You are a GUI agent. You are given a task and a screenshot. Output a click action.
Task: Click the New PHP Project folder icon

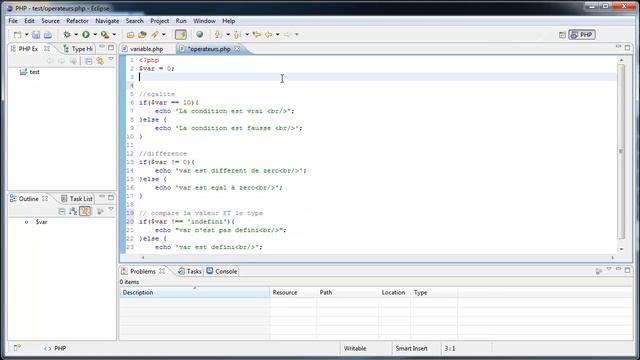point(130,35)
